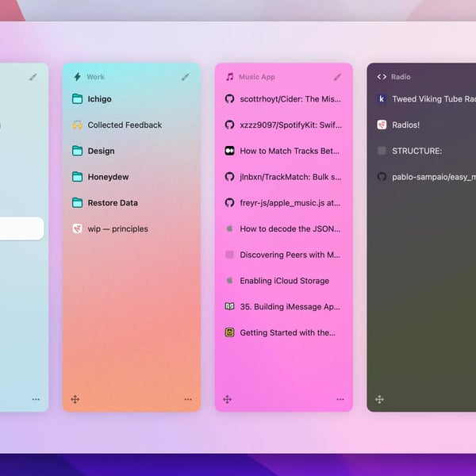Click the move handle icon on Work card
Image resolution: width=476 pixels, height=476 pixels.
75,399
